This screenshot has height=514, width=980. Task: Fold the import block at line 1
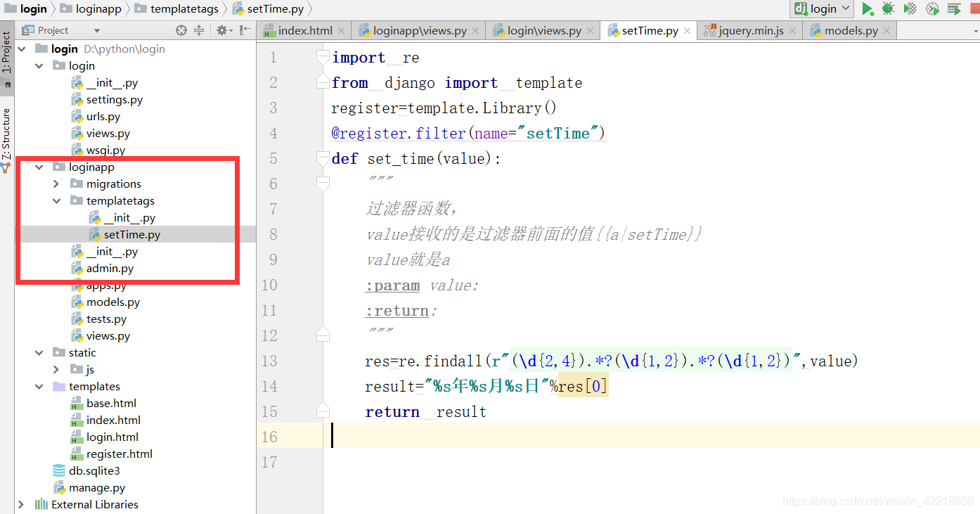click(x=323, y=57)
